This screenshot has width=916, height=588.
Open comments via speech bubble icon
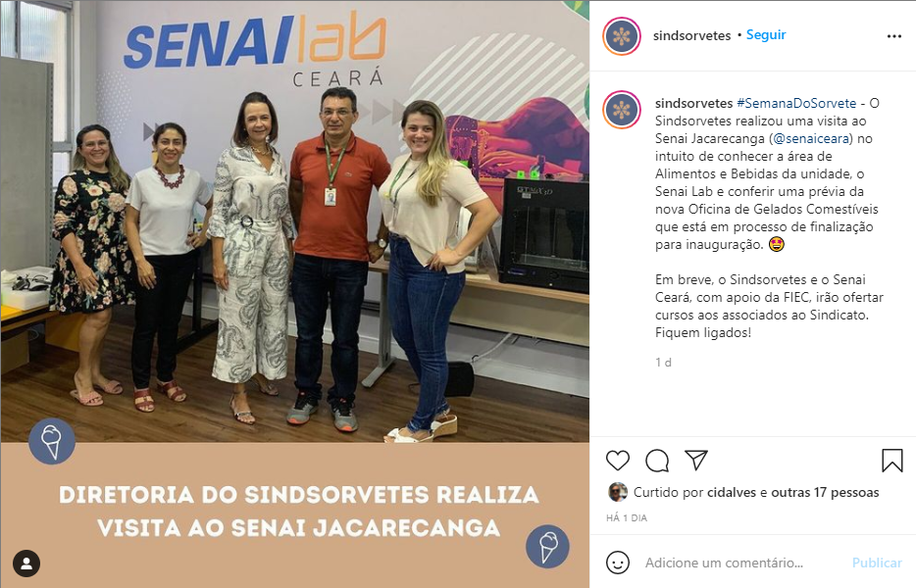tap(657, 461)
